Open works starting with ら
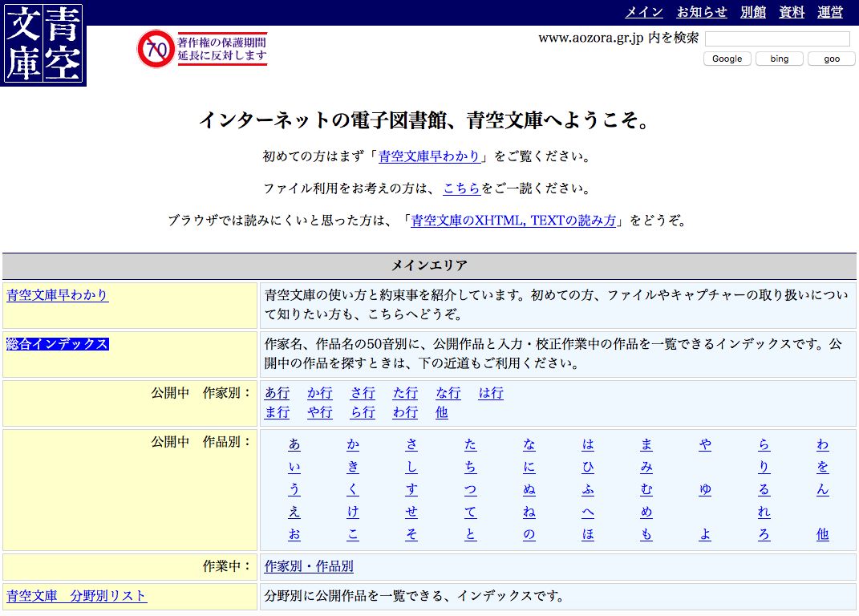 coord(764,444)
